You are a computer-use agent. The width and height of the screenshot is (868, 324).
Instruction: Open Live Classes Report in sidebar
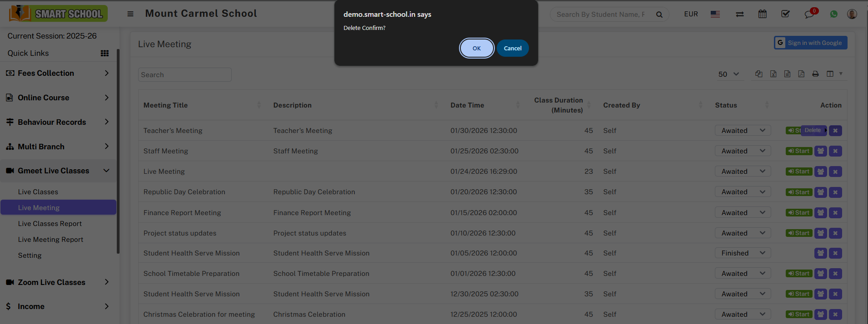(50, 224)
